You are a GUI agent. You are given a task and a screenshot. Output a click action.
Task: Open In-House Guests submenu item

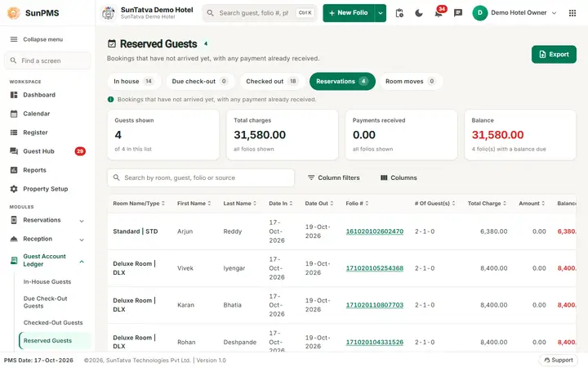click(47, 282)
